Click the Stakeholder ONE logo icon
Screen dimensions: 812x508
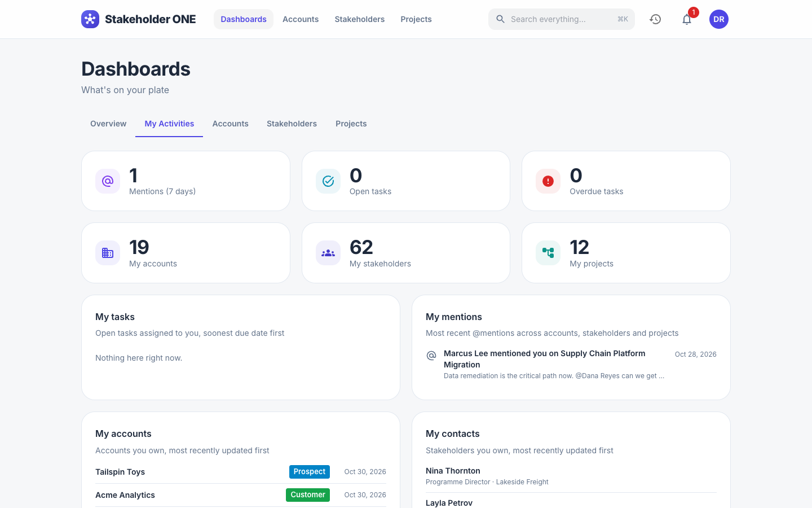pyautogui.click(x=90, y=19)
